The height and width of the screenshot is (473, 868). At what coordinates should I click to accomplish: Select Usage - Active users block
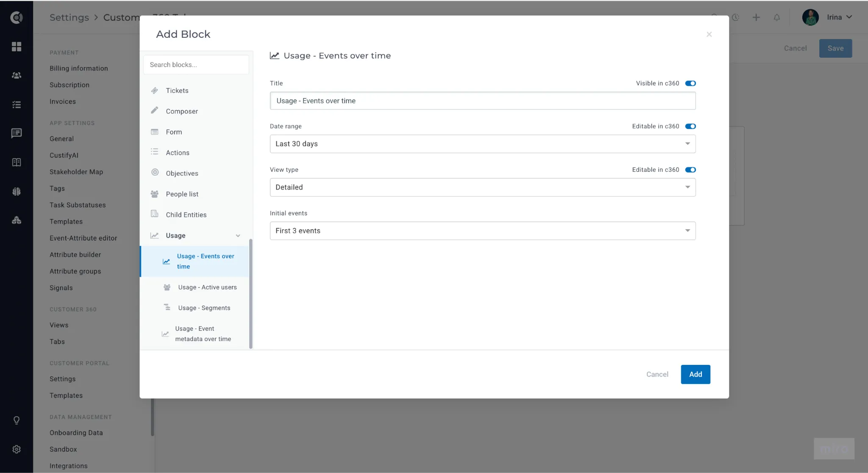point(195,287)
